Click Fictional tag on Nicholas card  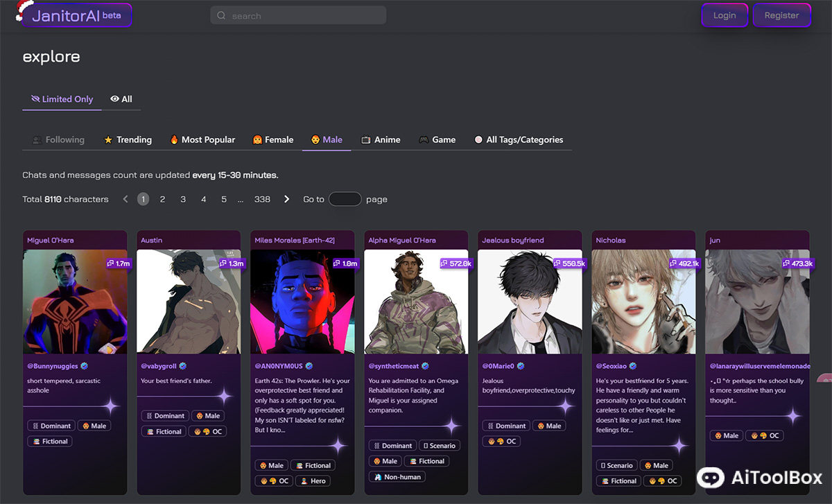(x=618, y=480)
